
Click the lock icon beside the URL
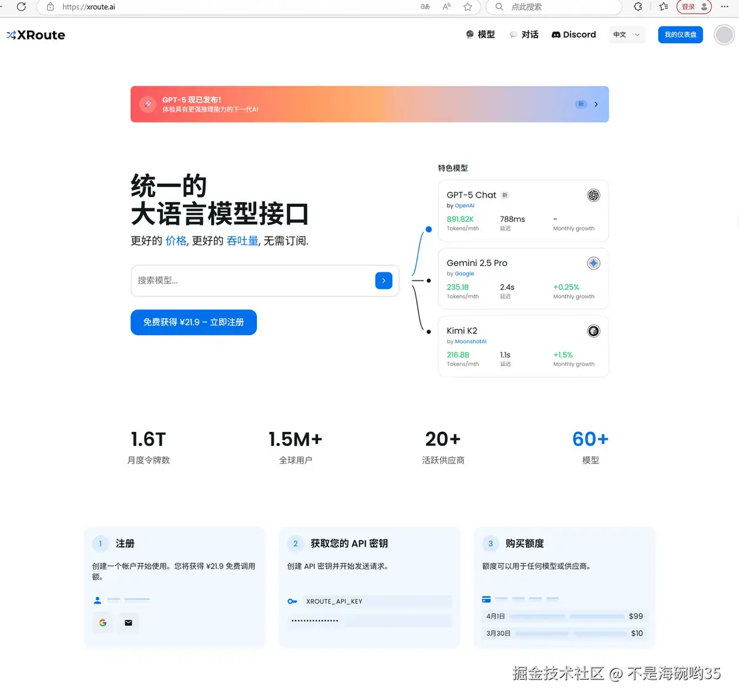[50, 7]
